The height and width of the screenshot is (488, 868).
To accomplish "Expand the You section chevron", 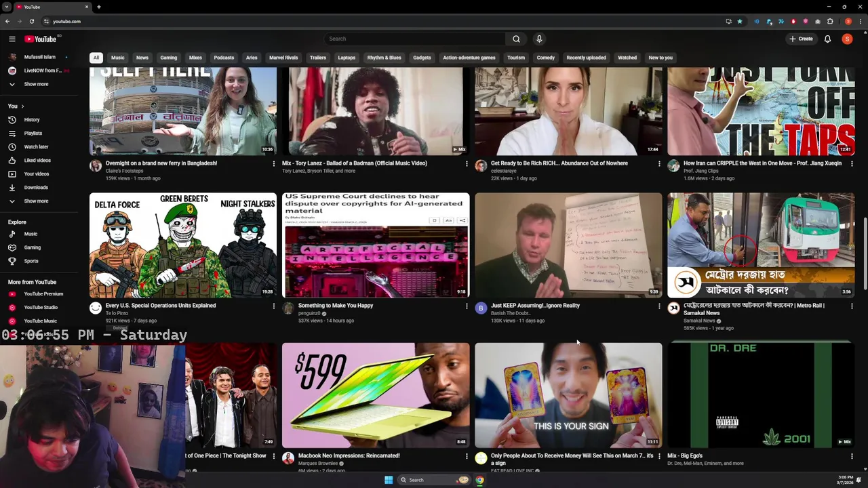I will [x=22, y=106].
